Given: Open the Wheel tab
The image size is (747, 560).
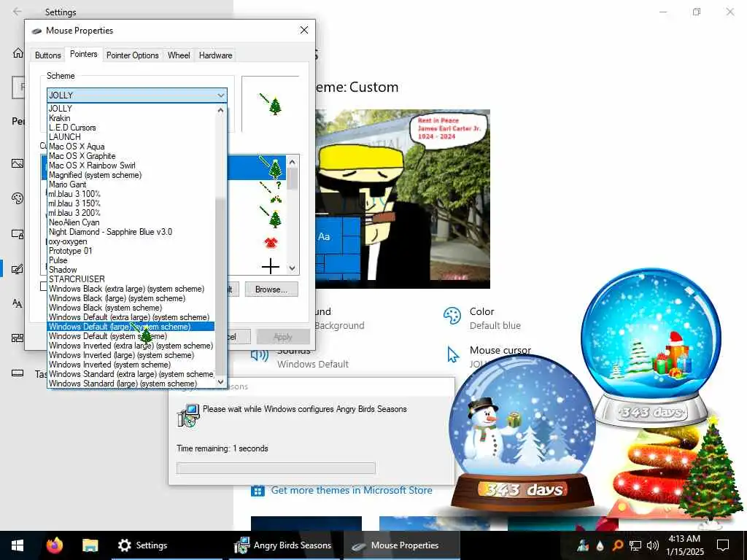Looking at the screenshot, I should [x=179, y=55].
